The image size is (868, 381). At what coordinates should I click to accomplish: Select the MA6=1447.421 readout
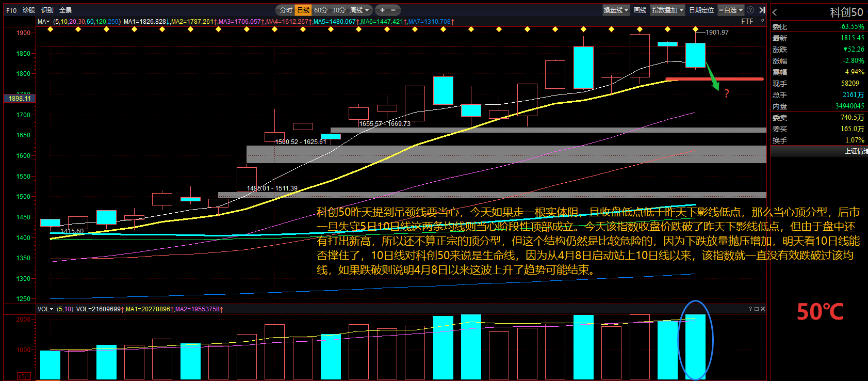[384, 22]
